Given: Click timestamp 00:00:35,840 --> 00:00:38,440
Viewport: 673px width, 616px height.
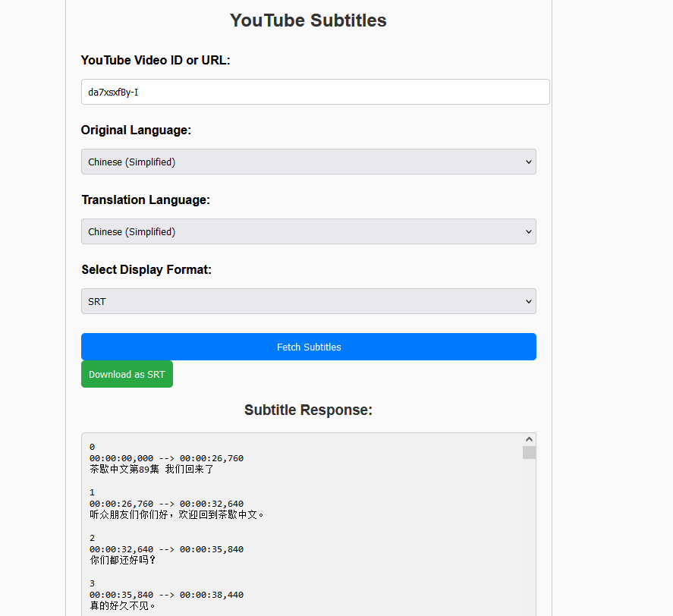Looking at the screenshot, I should coord(166,595).
